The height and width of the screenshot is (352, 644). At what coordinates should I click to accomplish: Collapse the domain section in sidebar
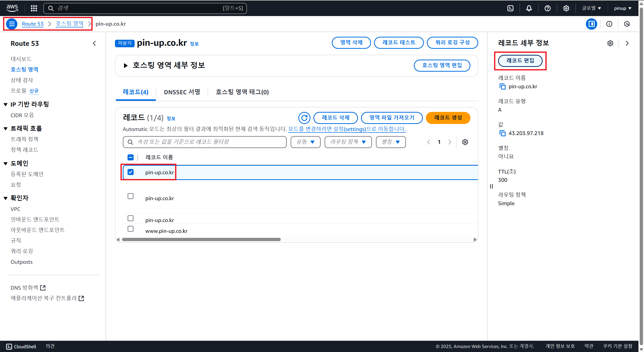[6, 163]
